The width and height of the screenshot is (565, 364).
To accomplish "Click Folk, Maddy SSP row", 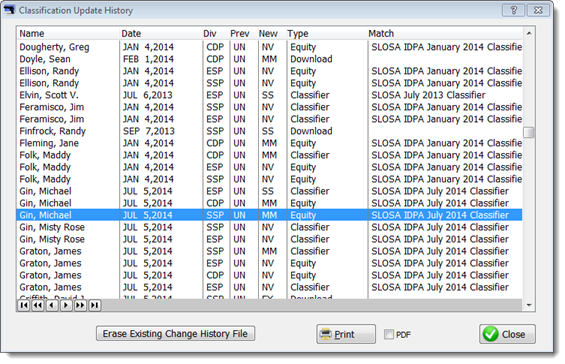I will [270, 179].
